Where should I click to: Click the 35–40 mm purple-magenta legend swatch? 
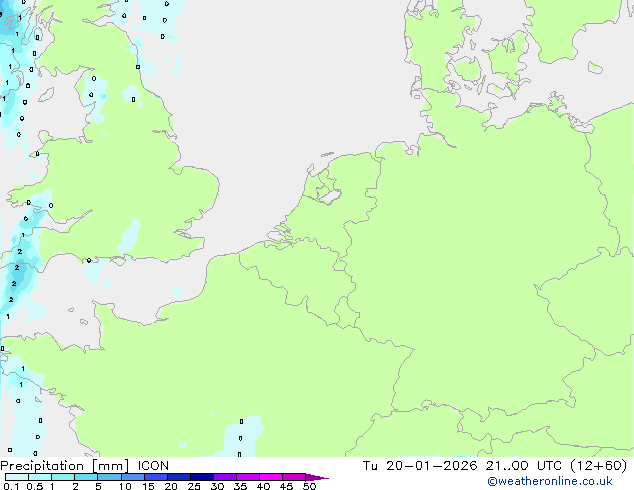(247, 477)
